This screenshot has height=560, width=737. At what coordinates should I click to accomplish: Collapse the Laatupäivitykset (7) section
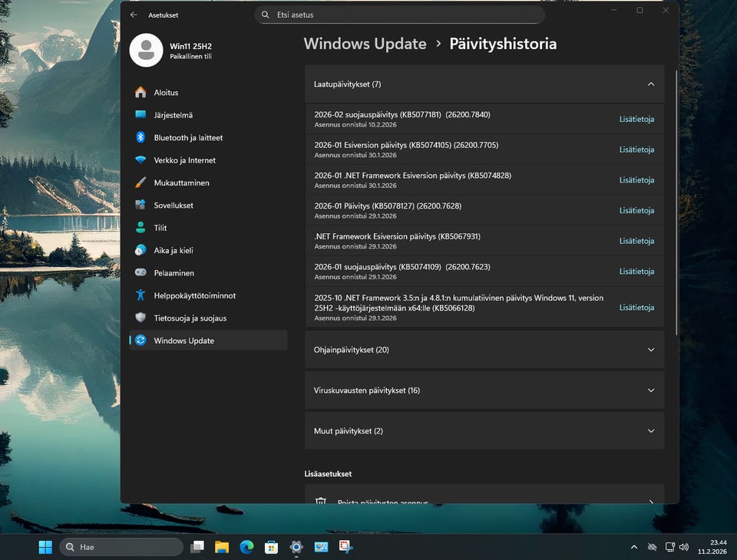[x=650, y=84]
